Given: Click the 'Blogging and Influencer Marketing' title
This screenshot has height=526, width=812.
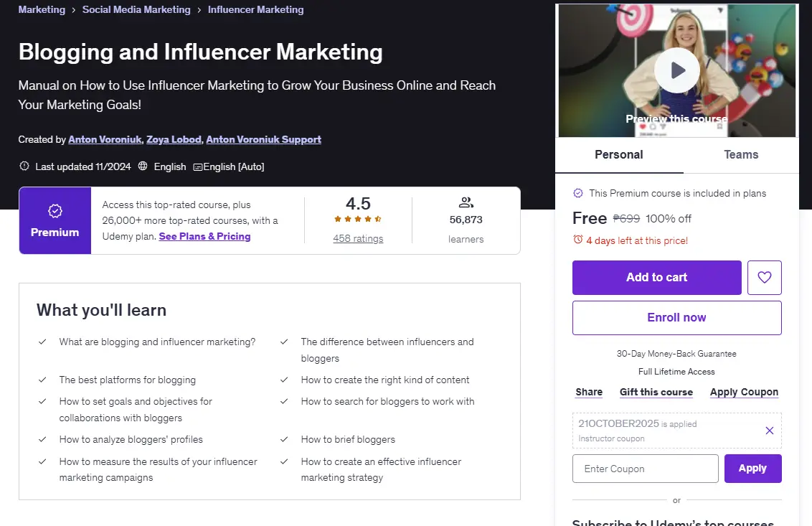Looking at the screenshot, I should pos(200,52).
